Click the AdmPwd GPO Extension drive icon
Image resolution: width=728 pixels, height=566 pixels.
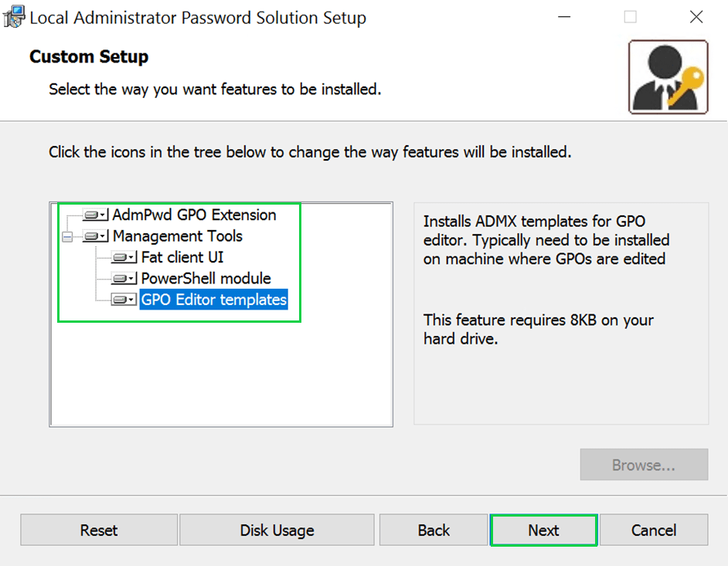tap(96, 215)
